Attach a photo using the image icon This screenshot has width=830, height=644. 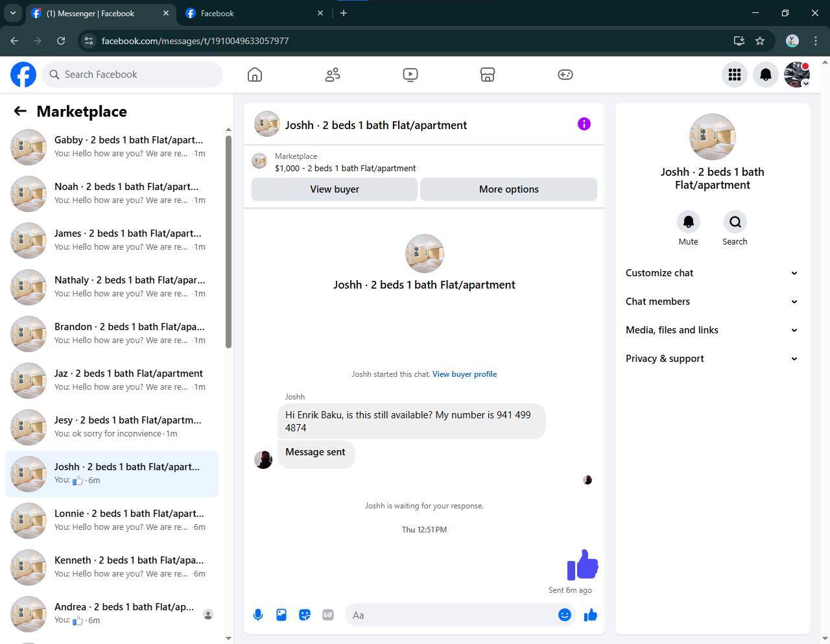coord(281,615)
